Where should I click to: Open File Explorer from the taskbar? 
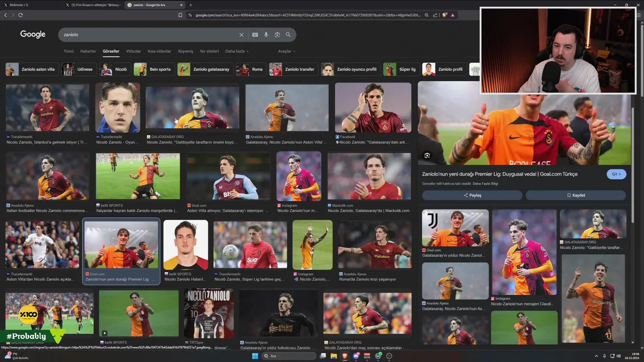pyautogui.click(x=334, y=356)
